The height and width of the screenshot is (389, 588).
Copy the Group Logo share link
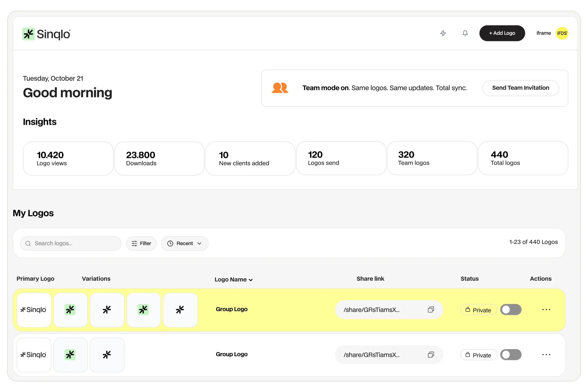[x=431, y=309]
